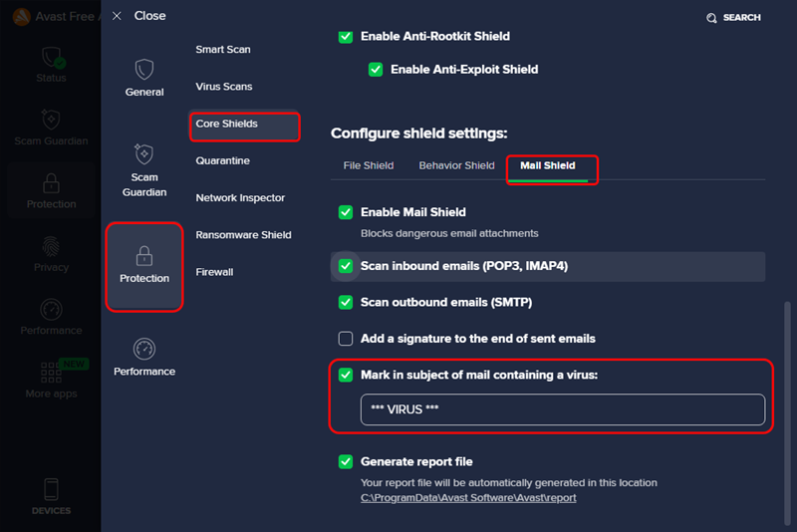Click the Search magnifier icon
This screenshot has width=797, height=532.
[x=711, y=18]
